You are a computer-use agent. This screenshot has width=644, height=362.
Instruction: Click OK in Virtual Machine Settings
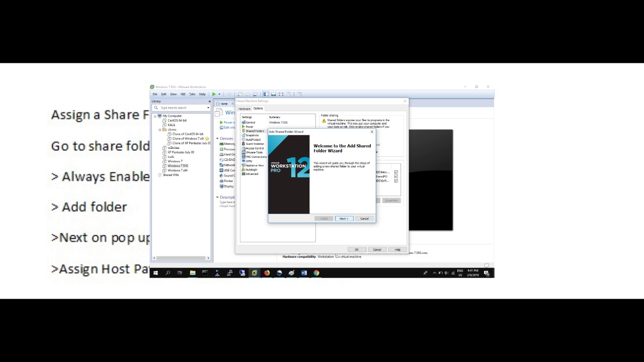pyautogui.click(x=357, y=249)
